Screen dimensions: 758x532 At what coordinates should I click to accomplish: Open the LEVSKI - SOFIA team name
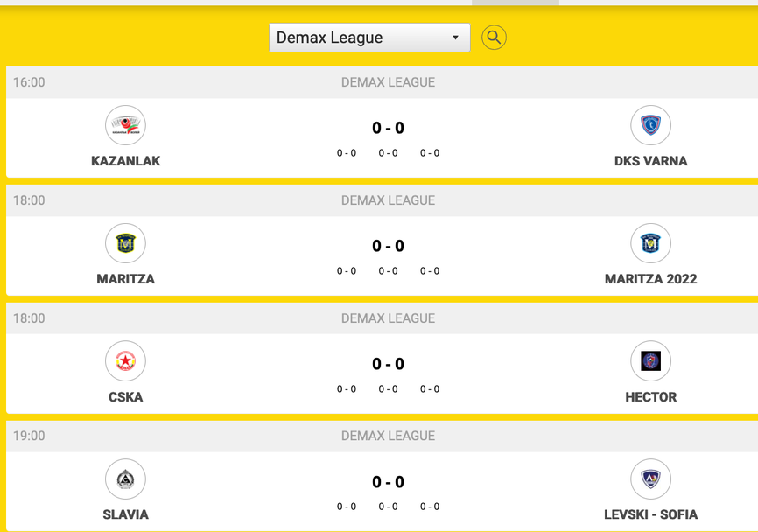coord(650,514)
